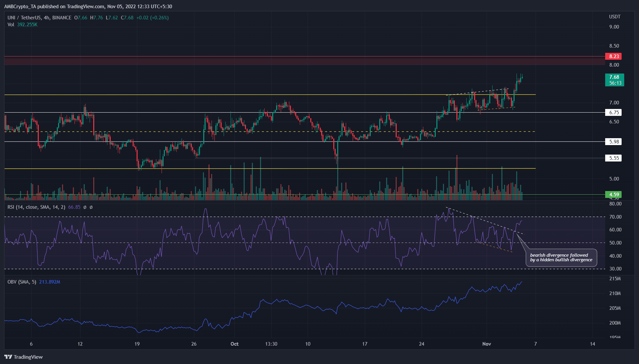Click the OBV (SMA, 5) indicator label

point(22,282)
